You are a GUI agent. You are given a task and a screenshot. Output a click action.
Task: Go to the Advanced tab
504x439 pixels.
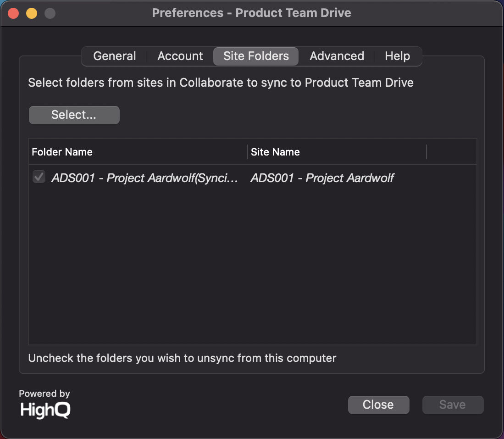tap(337, 56)
